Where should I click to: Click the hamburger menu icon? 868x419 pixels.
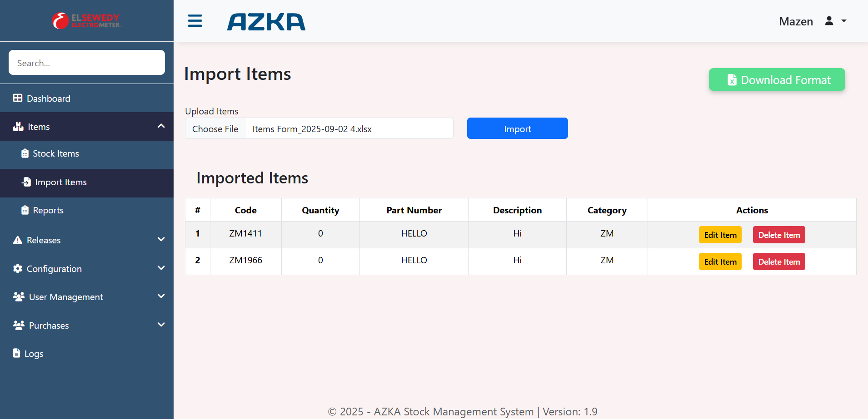(x=195, y=21)
